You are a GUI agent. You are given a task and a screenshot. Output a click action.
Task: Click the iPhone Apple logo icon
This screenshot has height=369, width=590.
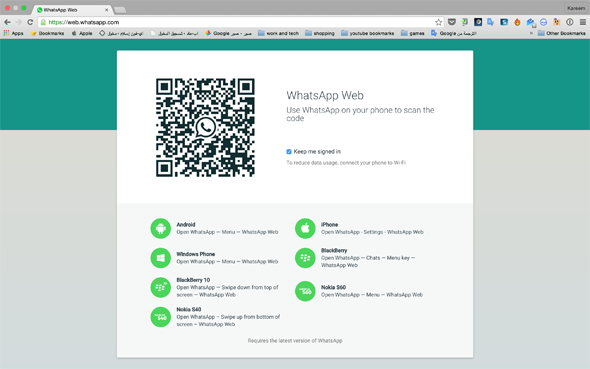pyautogui.click(x=305, y=228)
